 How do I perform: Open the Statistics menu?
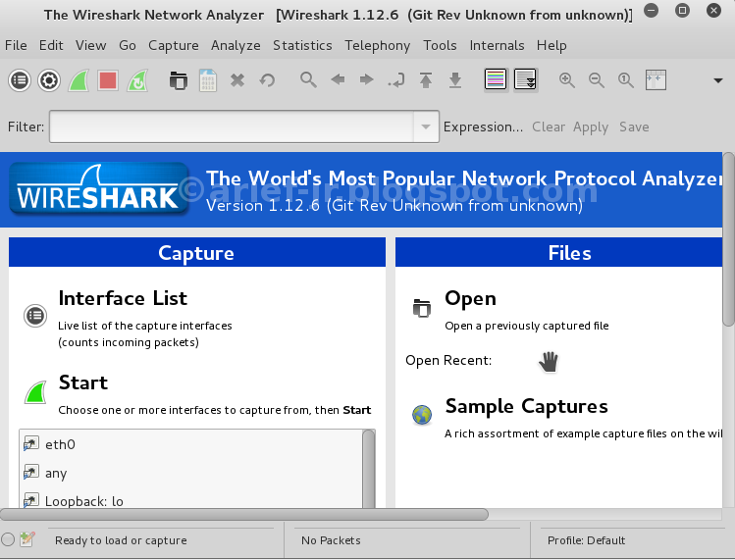pyautogui.click(x=302, y=45)
